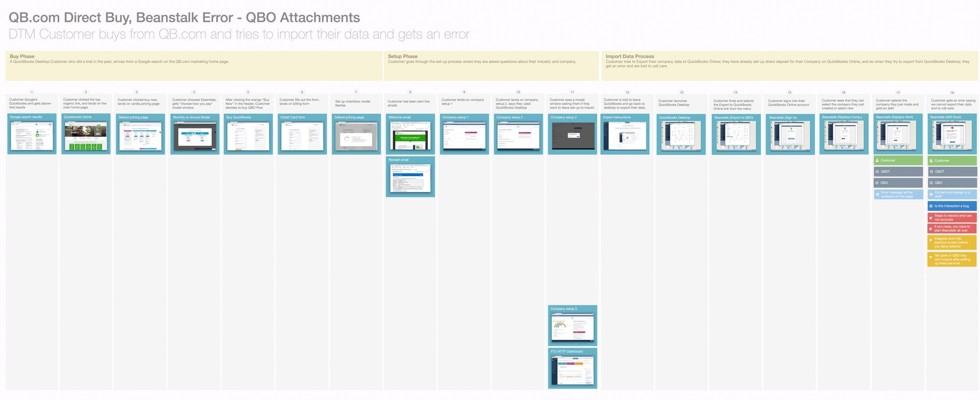This screenshot has height=400, width=980.
Task: Click the gear icon on step 18 QBDT tag
Action: tap(931, 172)
